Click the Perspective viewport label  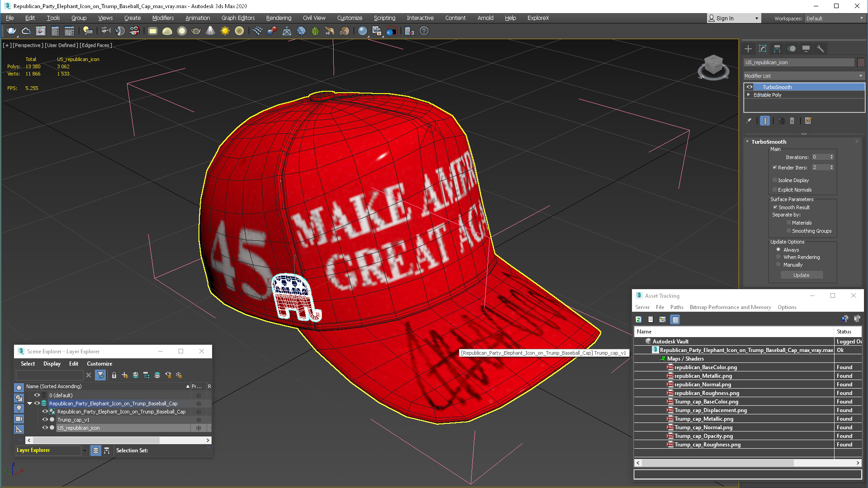tap(28, 45)
